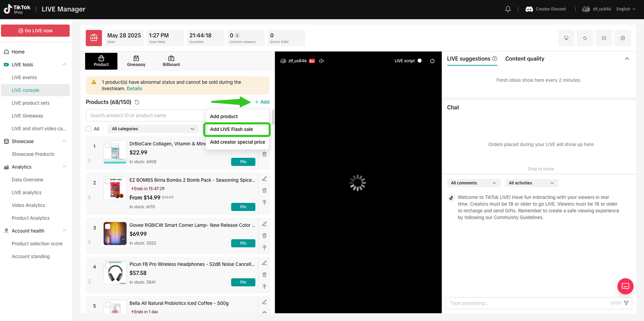Click the Go LIVE now button
The width and height of the screenshot is (644, 321).
(x=35, y=30)
